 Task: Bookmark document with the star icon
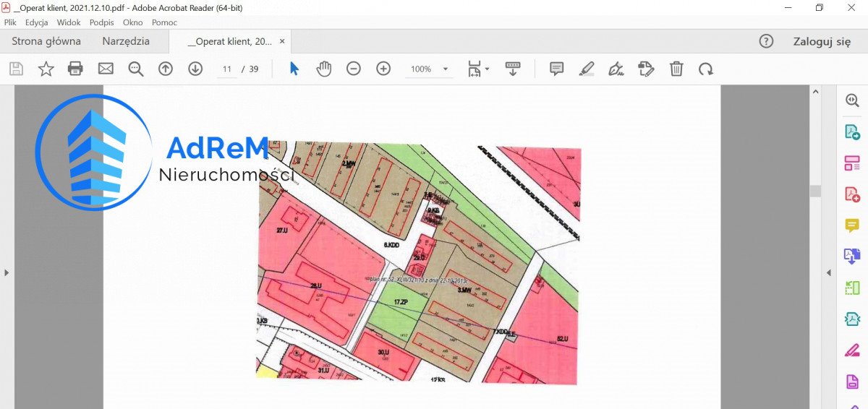[46, 69]
